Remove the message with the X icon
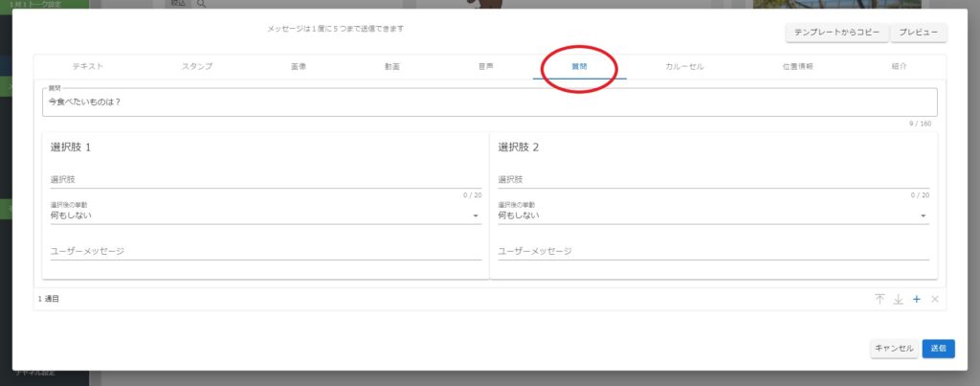980x386 pixels. pyautogui.click(x=935, y=300)
